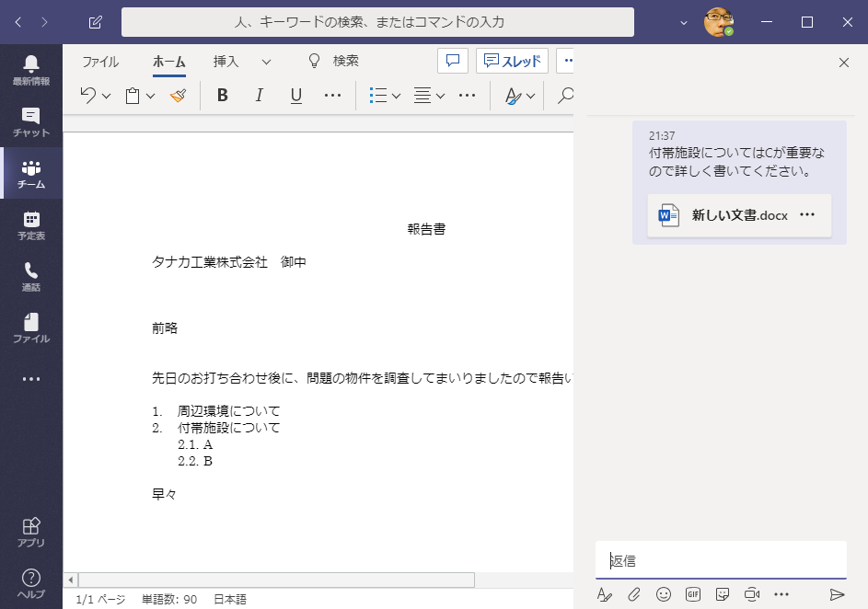Toggle bold formatting in the ribbon
This screenshot has height=609, width=868.
coord(222,96)
